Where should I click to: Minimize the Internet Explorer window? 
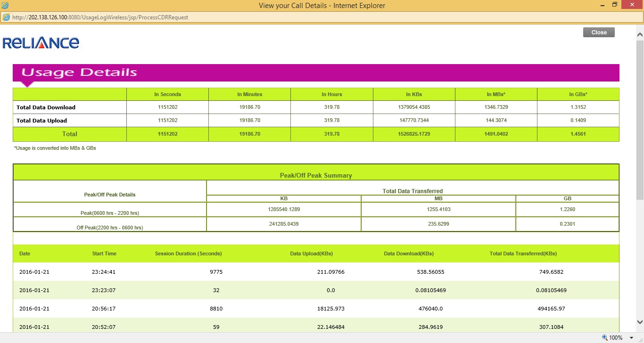[x=603, y=5]
